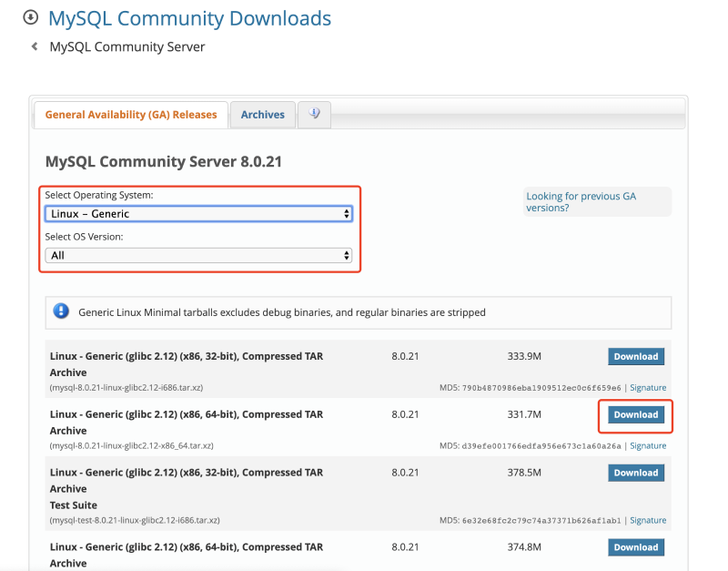Click MD5 hash 6e32e68fc2c79c74a37371b626af1ab1

(x=541, y=520)
